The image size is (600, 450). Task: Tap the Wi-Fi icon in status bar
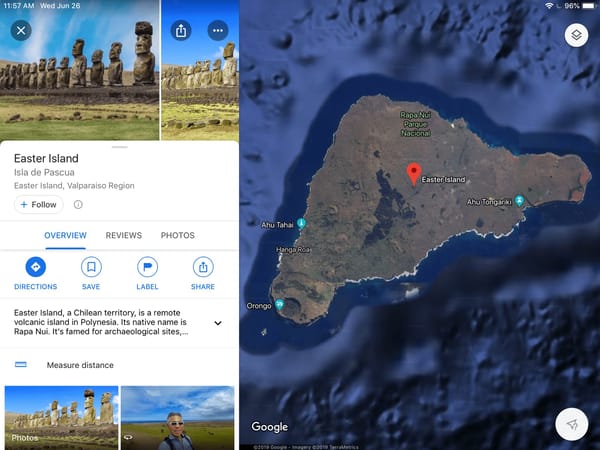549,6
